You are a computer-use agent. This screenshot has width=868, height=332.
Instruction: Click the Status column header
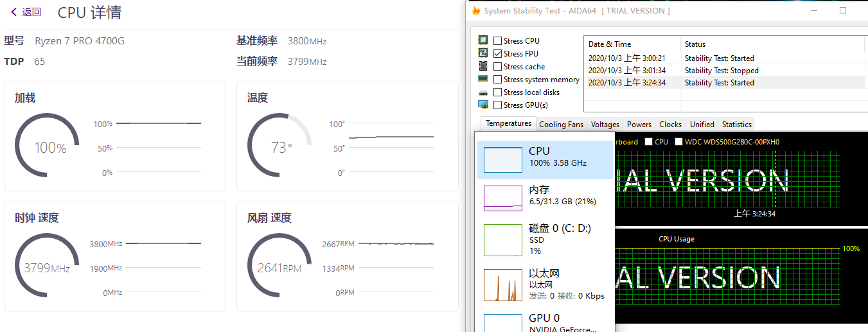tap(773, 44)
